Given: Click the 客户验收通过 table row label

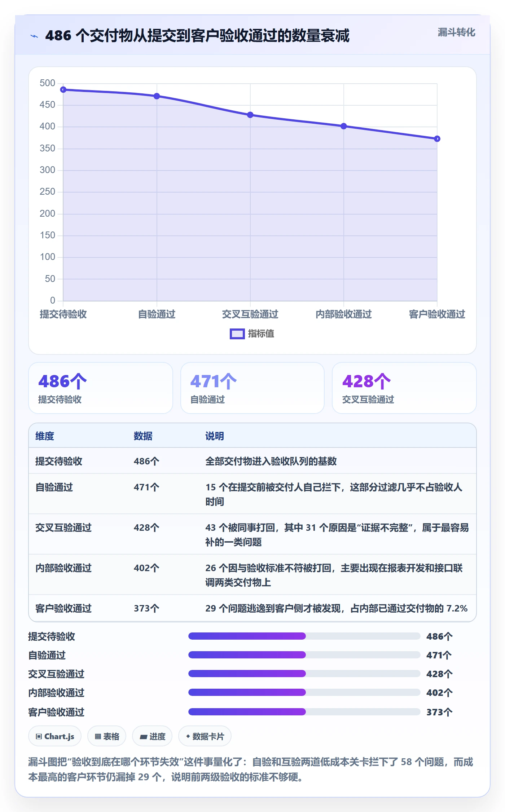Looking at the screenshot, I should click(63, 608).
